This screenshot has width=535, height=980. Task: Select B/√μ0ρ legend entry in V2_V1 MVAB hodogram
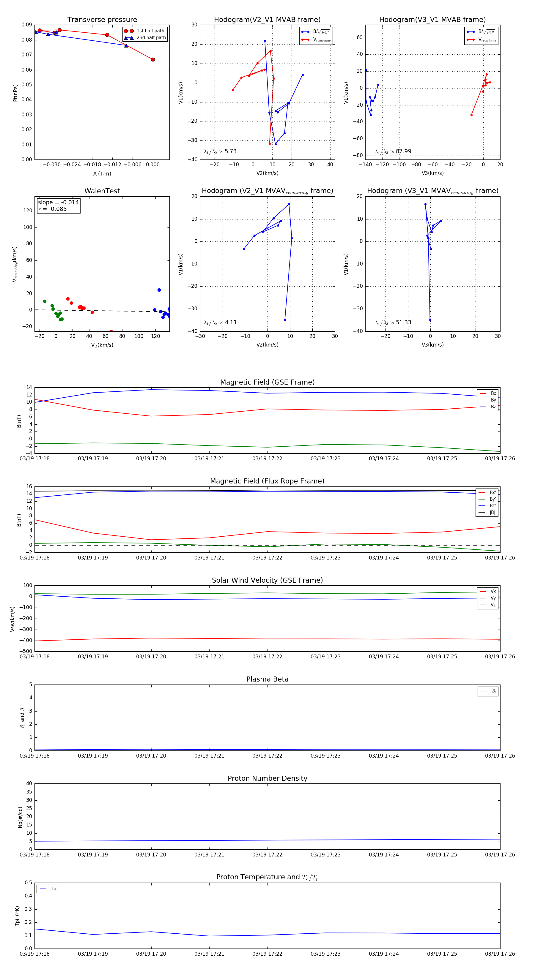[316, 32]
